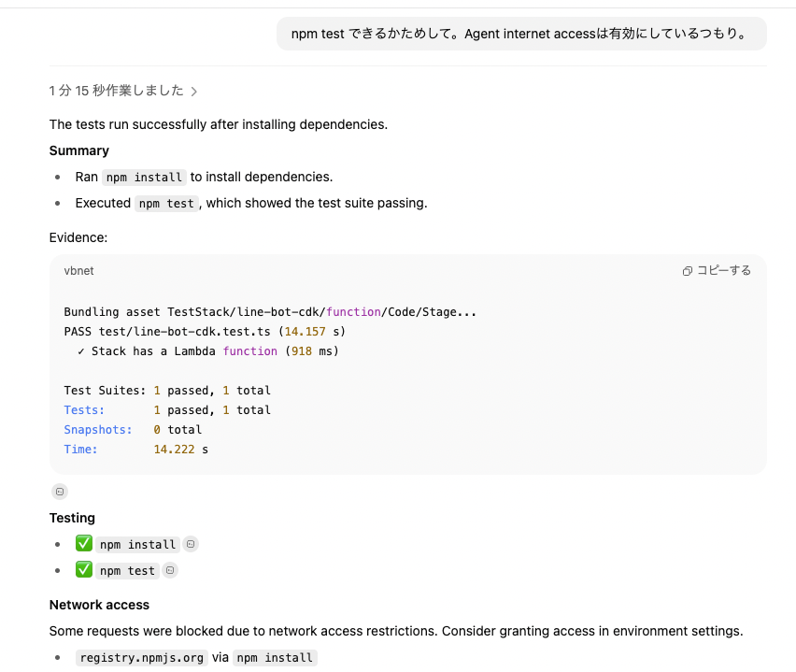
Task: Expand the '1 分 15 秒作業しました' work log chevron
Action: click(194, 92)
